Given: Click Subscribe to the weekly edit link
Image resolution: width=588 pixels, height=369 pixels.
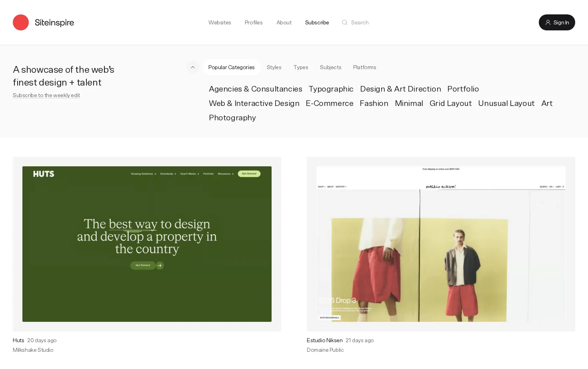Looking at the screenshot, I should point(46,95).
